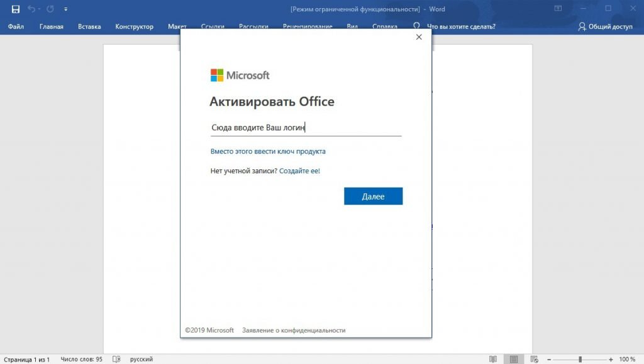Click the zoom slider handle

580,359
